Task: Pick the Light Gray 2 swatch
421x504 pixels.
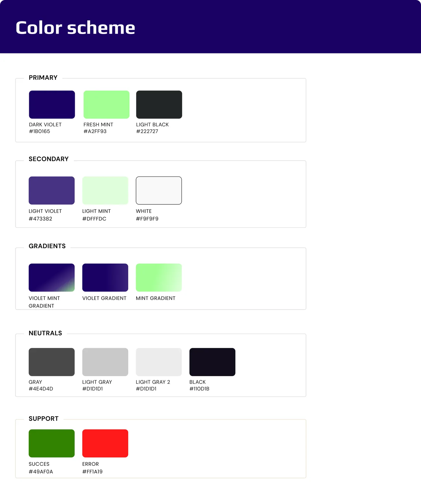Action: (159, 362)
